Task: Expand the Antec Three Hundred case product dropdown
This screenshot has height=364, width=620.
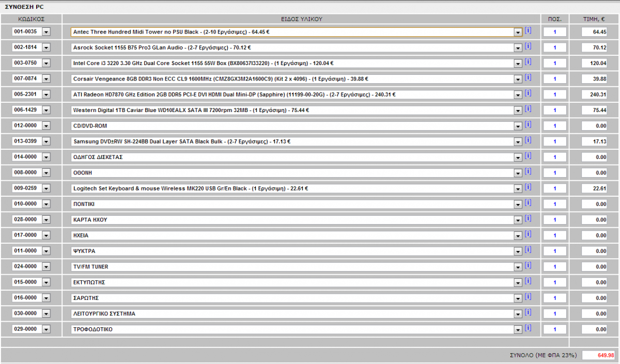Action: 518,32
